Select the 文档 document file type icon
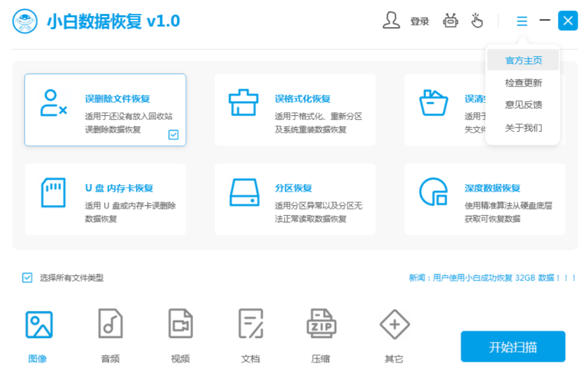 click(250, 325)
